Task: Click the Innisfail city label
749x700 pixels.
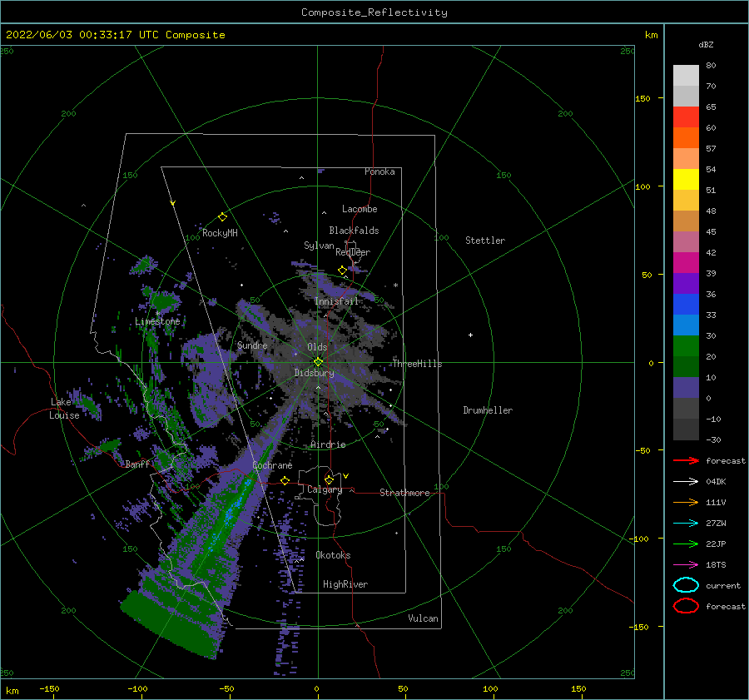Action: pyautogui.click(x=336, y=301)
